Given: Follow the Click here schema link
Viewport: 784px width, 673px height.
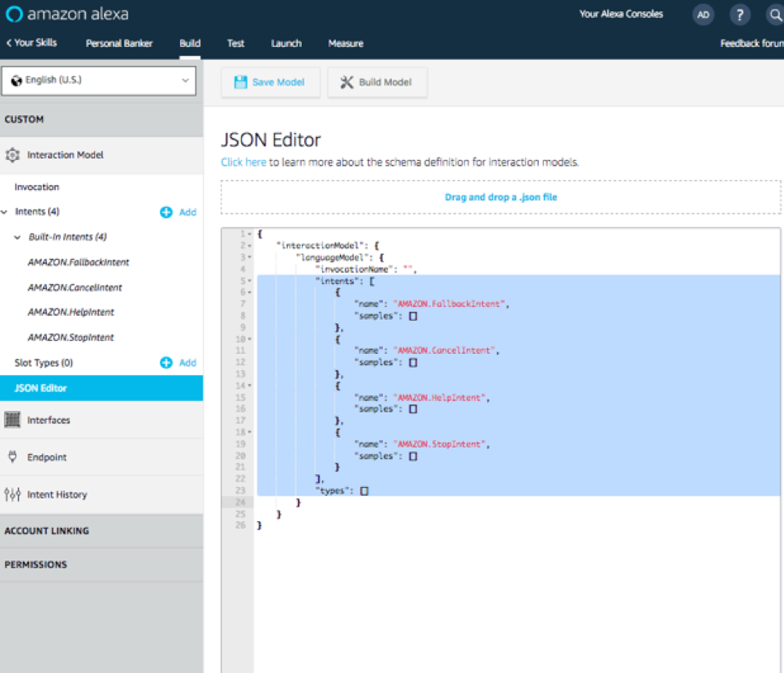Looking at the screenshot, I should 243,162.
